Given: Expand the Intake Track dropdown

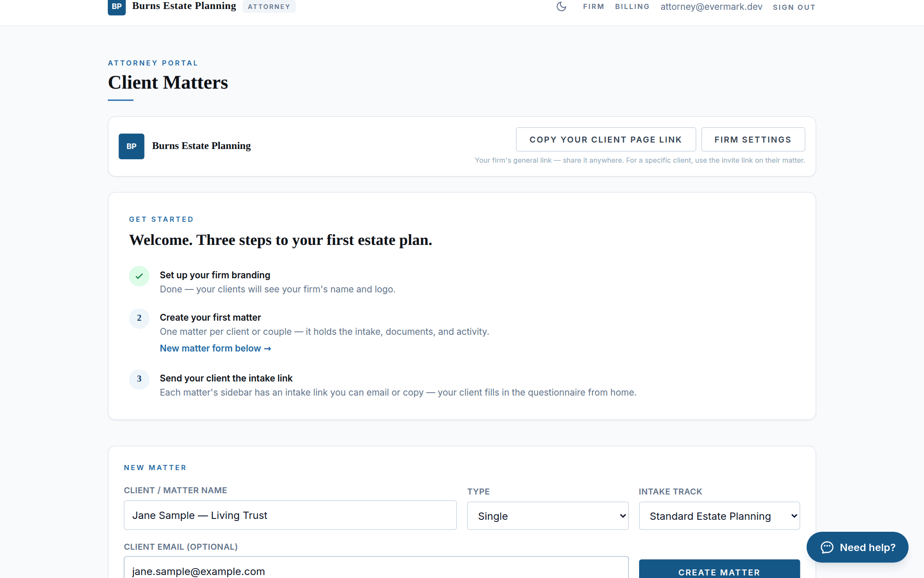Looking at the screenshot, I should 720,516.
